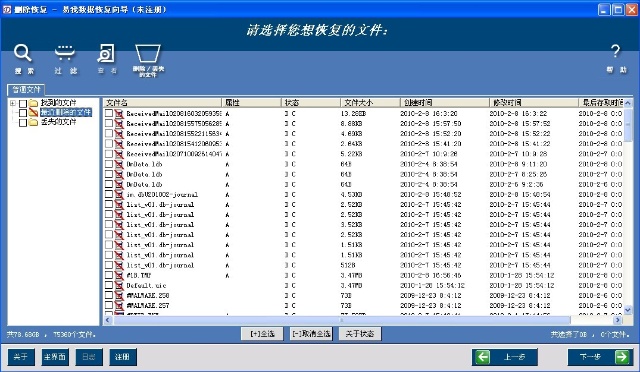Click vertical scrollbar thumb of file list

628,125
